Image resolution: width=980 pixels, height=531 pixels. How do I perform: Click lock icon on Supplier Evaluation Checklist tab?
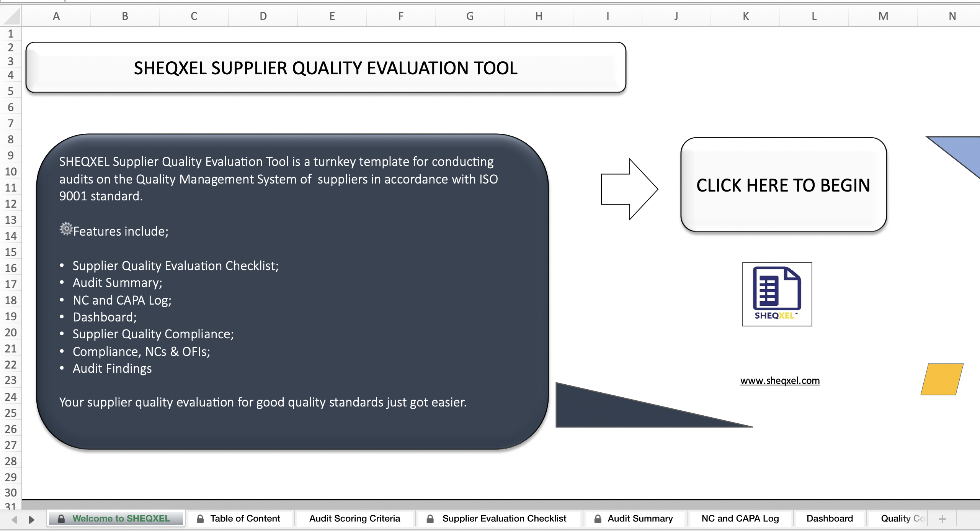430,519
